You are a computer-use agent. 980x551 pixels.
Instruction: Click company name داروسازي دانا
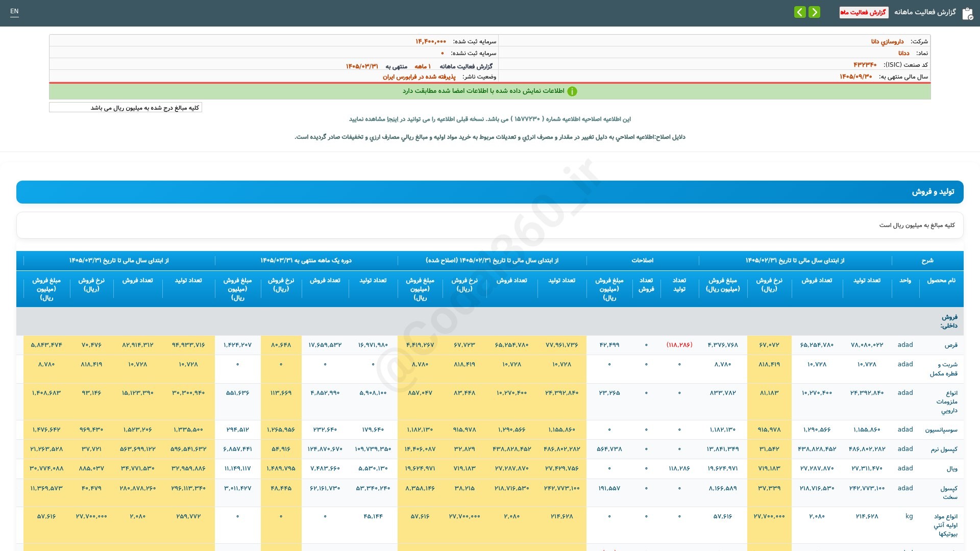tap(887, 41)
